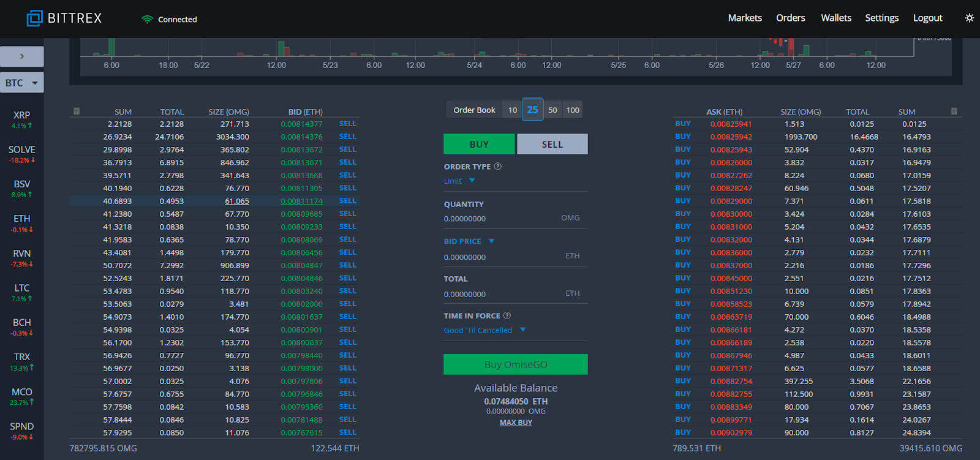The width and height of the screenshot is (980, 460).
Task: Click BUY at ask 0.00826000
Action: pos(683,162)
